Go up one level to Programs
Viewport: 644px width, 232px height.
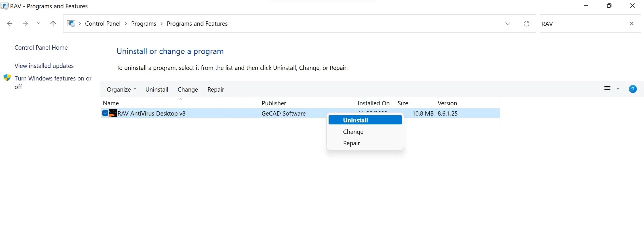click(x=53, y=24)
